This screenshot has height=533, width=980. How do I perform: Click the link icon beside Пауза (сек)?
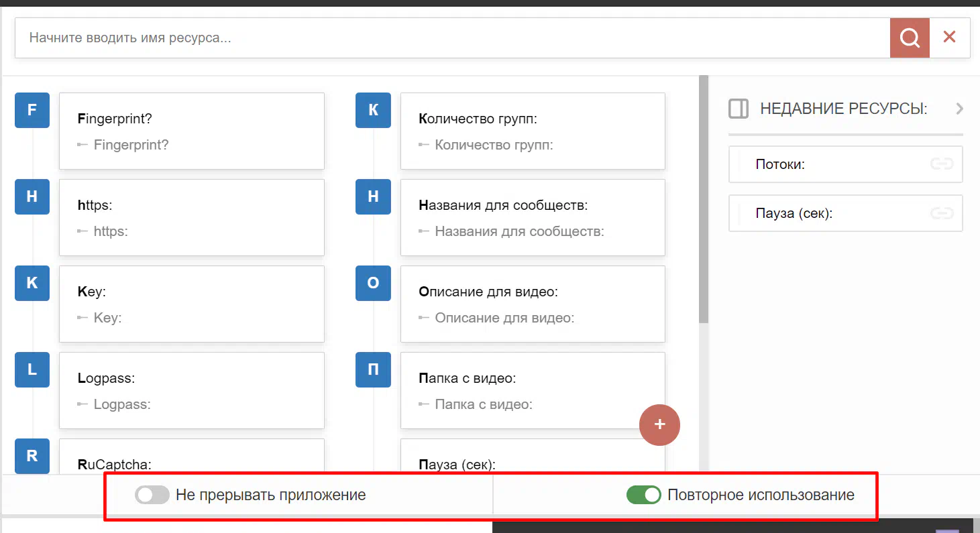pyautogui.click(x=941, y=213)
